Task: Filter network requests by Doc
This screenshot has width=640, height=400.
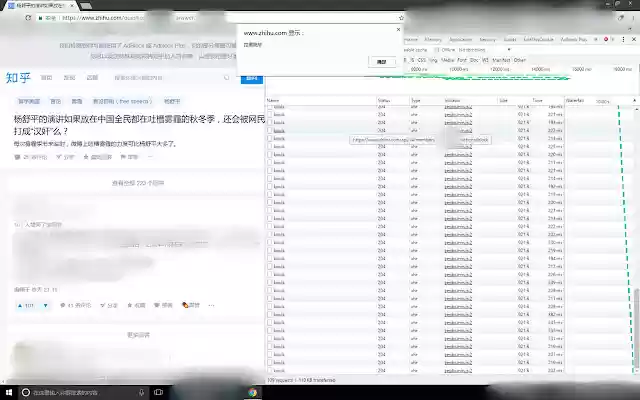Action: [x=474, y=60]
